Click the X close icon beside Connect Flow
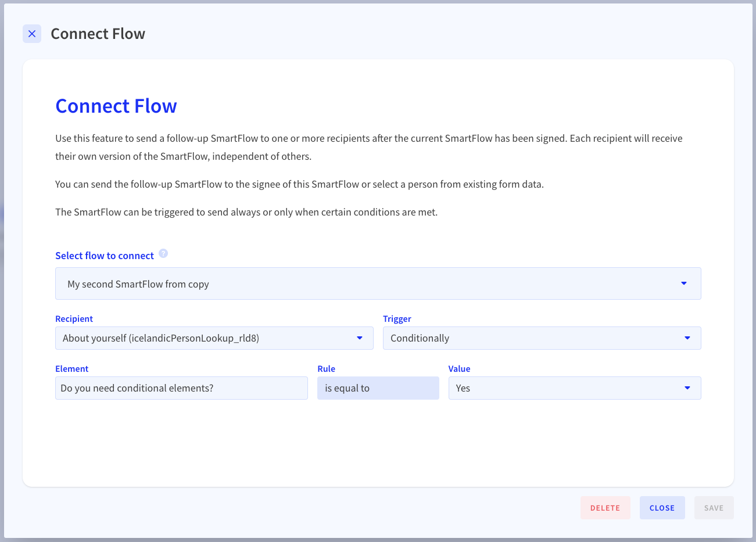This screenshot has height=542, width=756. 32,34
